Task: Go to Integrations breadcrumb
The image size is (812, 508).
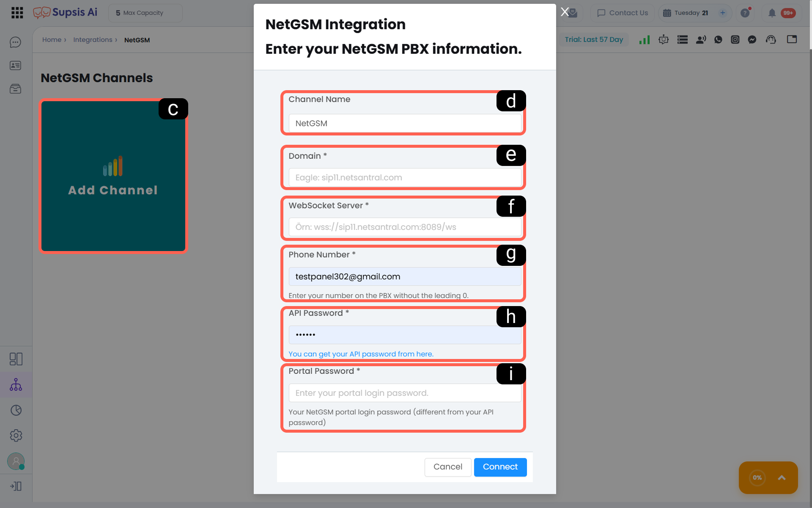Action: point(93,40)
